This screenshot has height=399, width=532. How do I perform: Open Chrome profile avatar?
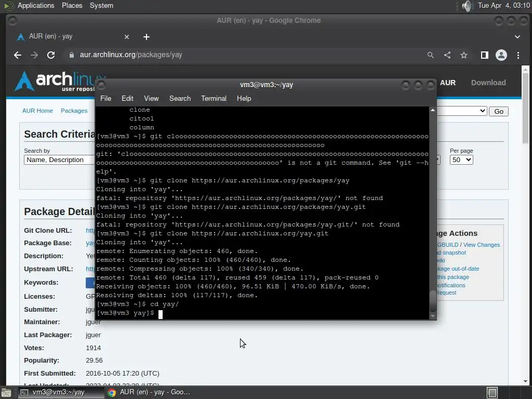501,55
